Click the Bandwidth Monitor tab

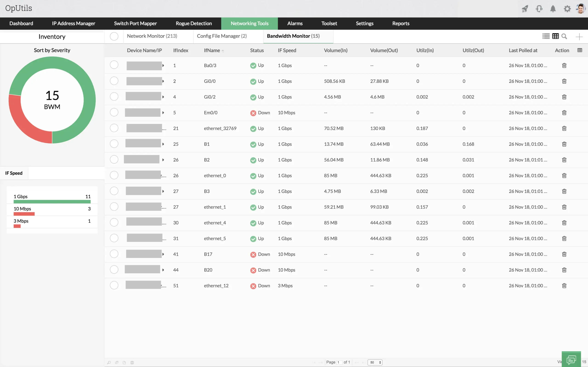pyautogui.click(x=293, y=36)
